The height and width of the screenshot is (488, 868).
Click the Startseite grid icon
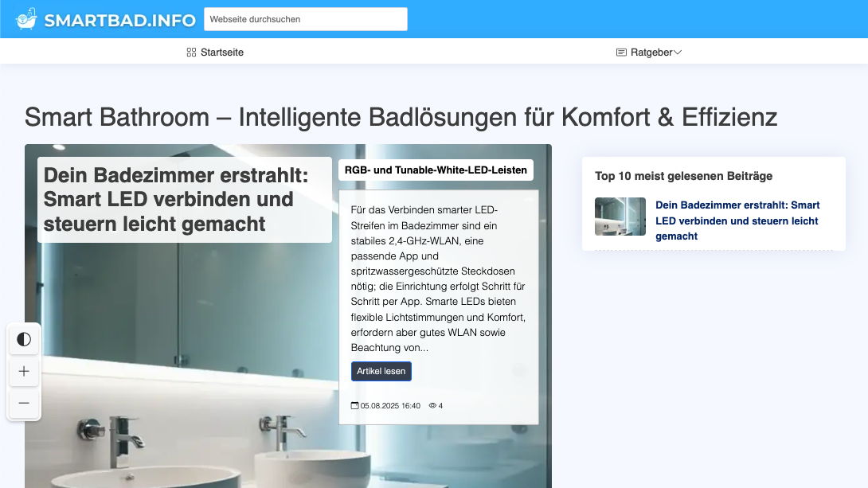192,52
